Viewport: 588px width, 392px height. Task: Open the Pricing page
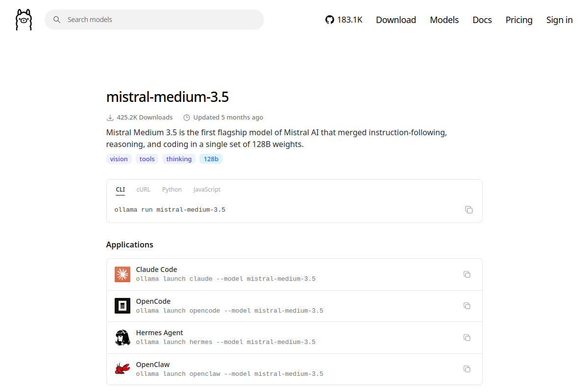pyautogui.click(x=519, y=20)
